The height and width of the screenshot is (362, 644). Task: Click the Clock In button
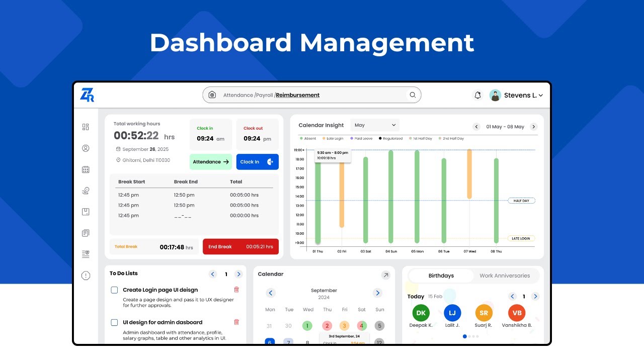[x=258, y=162]
